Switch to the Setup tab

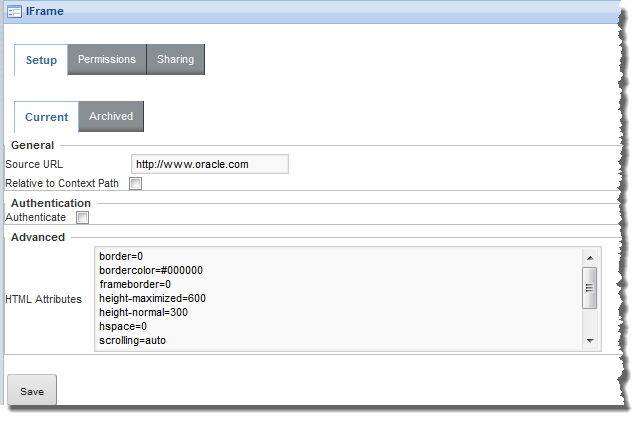(41, 60)
